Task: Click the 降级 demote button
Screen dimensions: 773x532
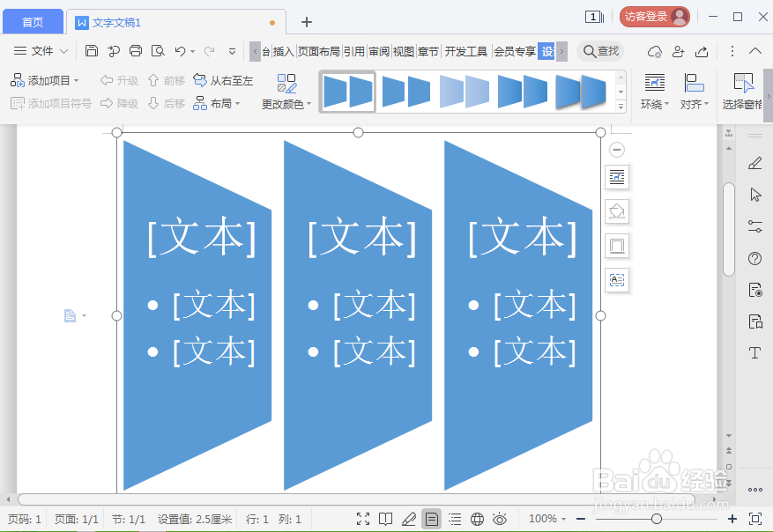Action: [119, 103]
